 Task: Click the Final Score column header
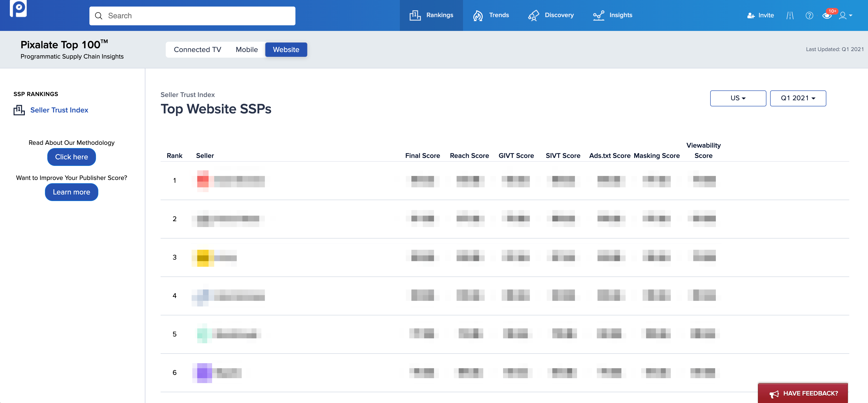point(423,156)
